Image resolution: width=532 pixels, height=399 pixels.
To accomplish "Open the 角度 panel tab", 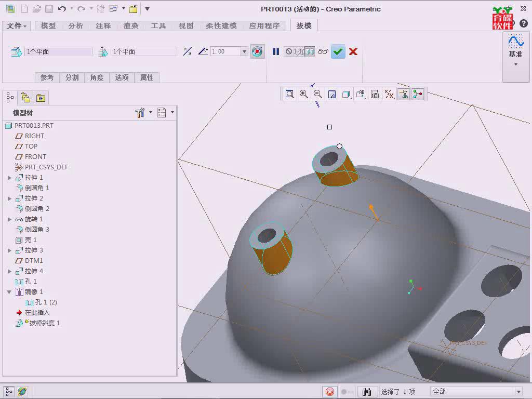I will point(97,78).
